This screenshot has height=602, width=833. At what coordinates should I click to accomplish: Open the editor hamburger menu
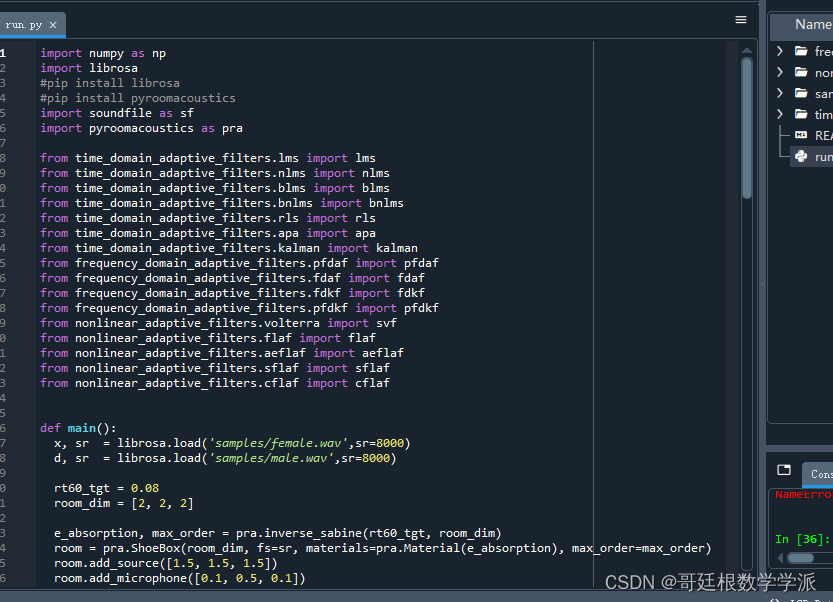[740, 19]
